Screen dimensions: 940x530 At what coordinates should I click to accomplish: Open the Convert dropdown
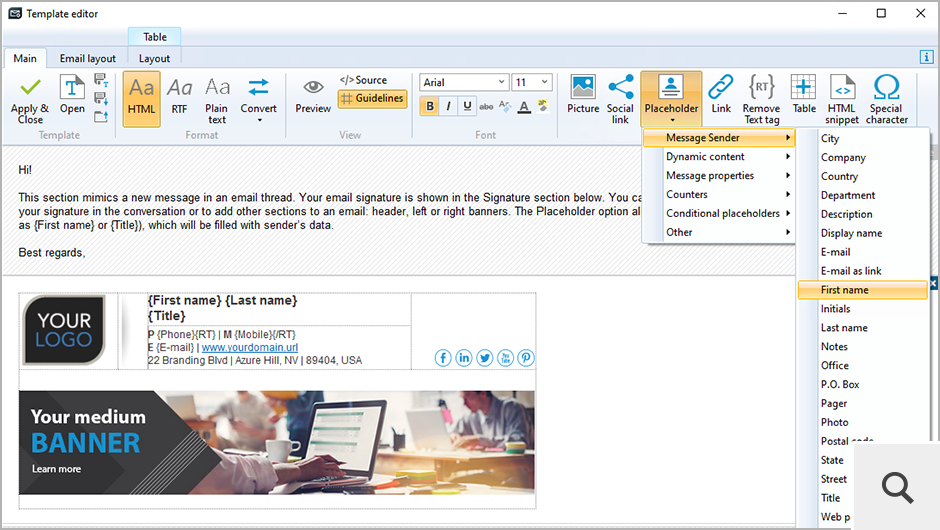click(258, 100)
